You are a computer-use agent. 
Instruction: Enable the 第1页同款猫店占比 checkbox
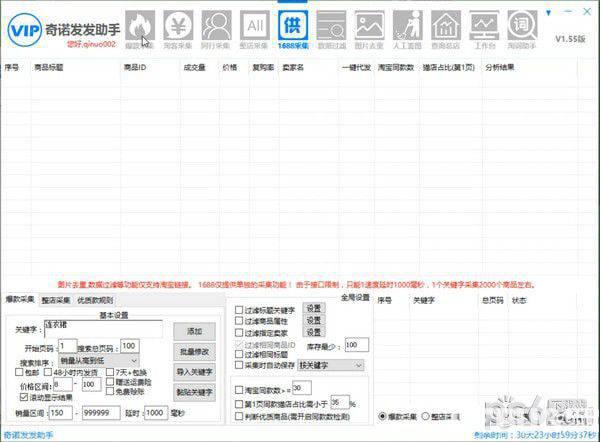coord(239,404)
